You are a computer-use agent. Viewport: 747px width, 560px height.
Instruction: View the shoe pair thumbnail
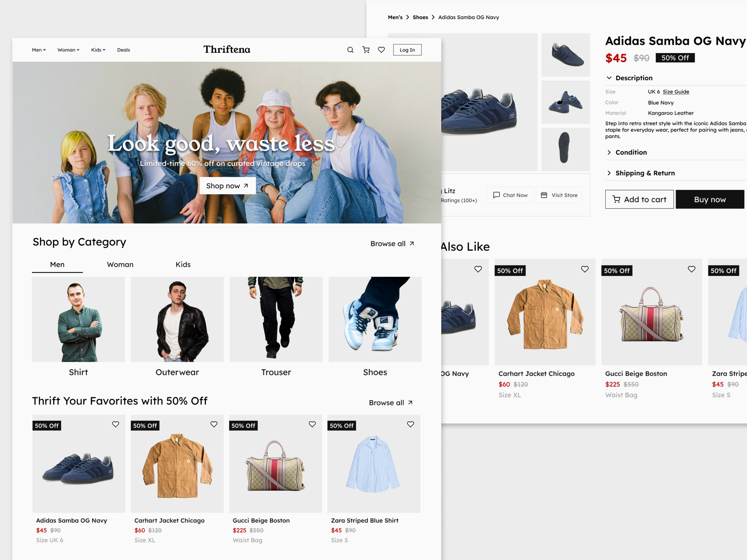pyautogui.click(x=566, y=102)
